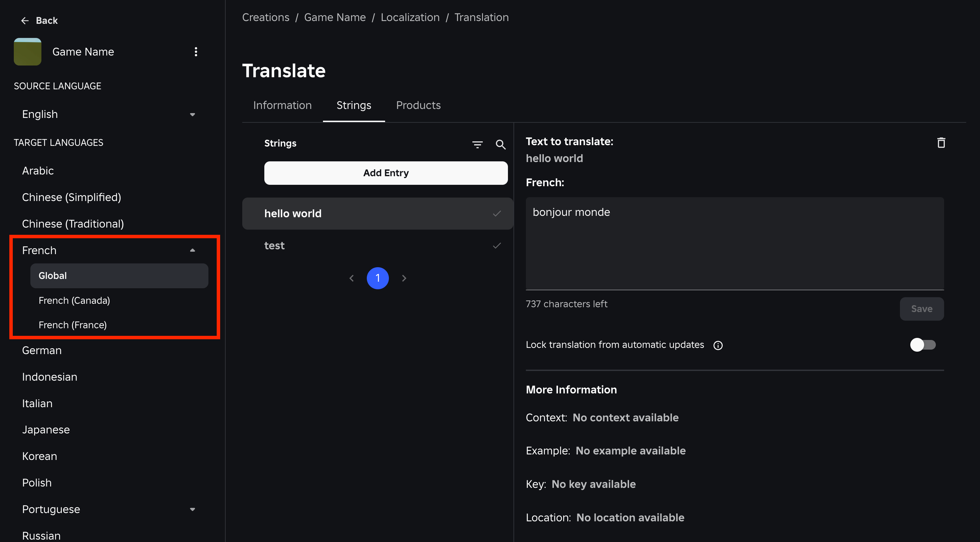Go to the previous page arrow
This screenshot has height=542, width=980.
coord(352,278)
